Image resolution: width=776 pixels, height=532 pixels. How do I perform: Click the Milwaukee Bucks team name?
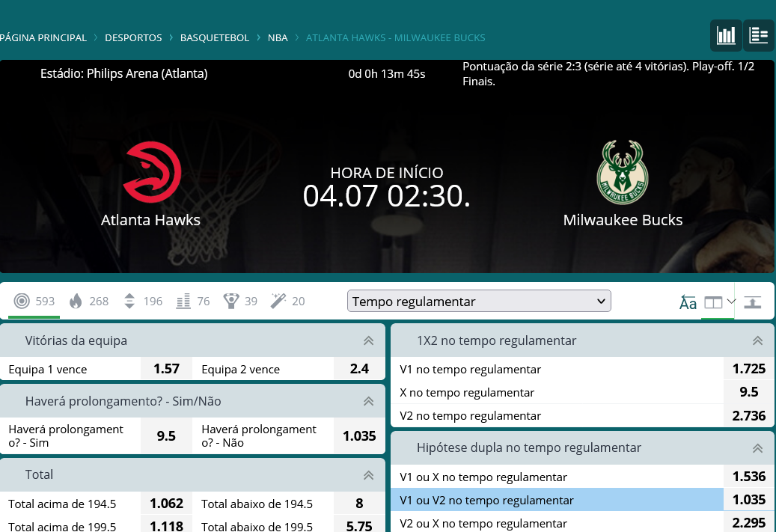[x=623, y=220]
